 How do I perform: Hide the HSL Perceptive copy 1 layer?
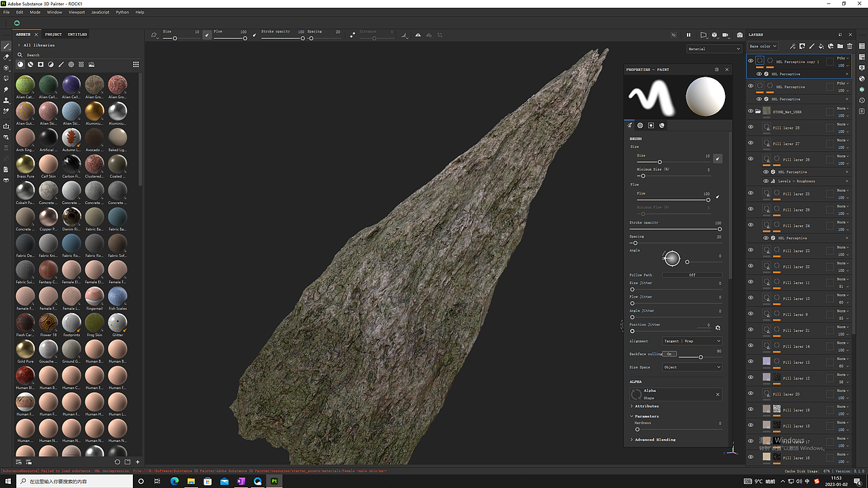(751, 61)
